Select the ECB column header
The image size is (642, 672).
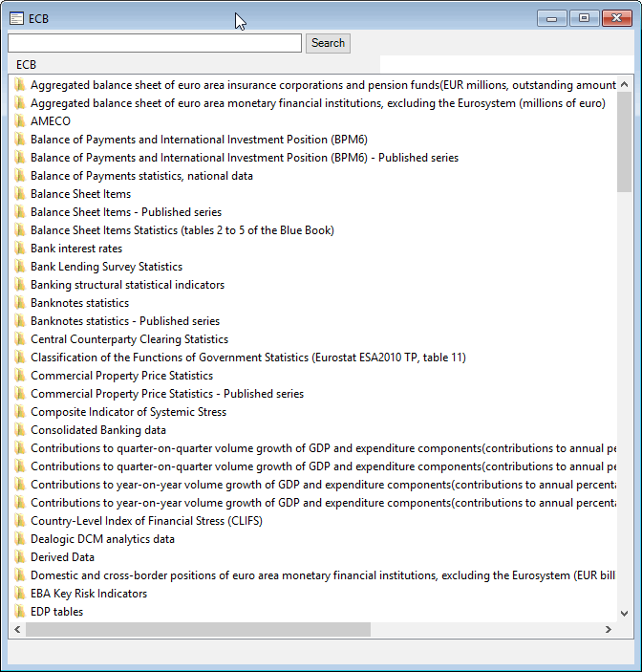tap(194, 65)
